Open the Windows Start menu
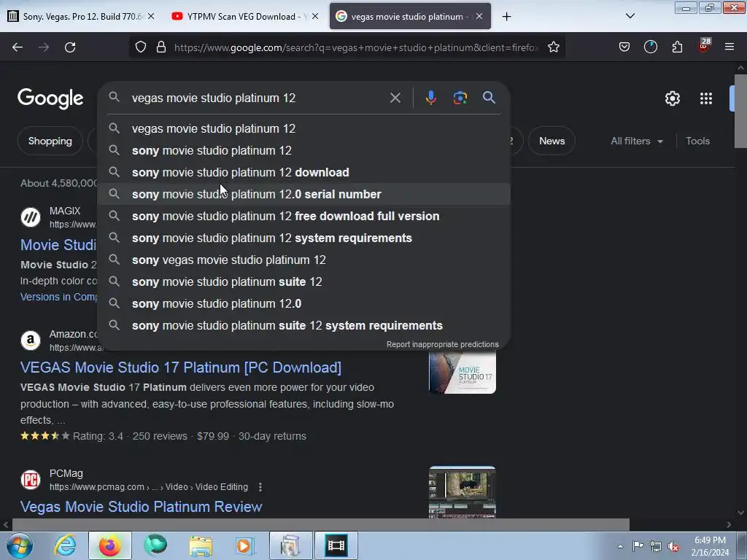The image size is (747, 560). click(18, 545)
